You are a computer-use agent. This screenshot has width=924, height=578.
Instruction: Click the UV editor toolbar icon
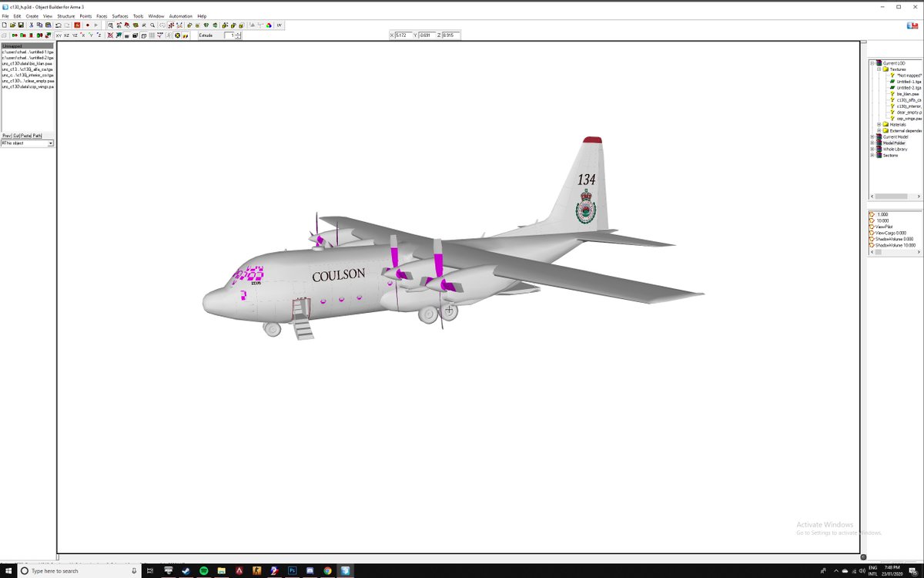point(280,25)
